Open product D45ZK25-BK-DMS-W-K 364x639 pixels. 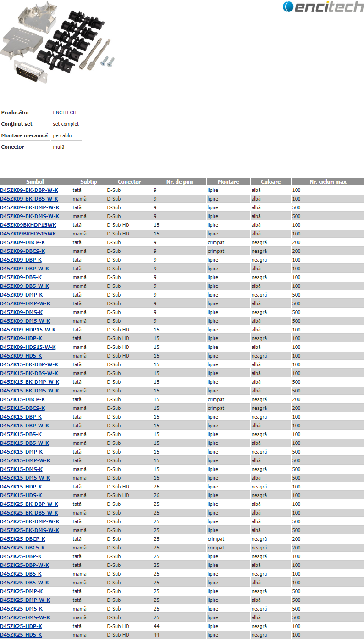(30, 530)
